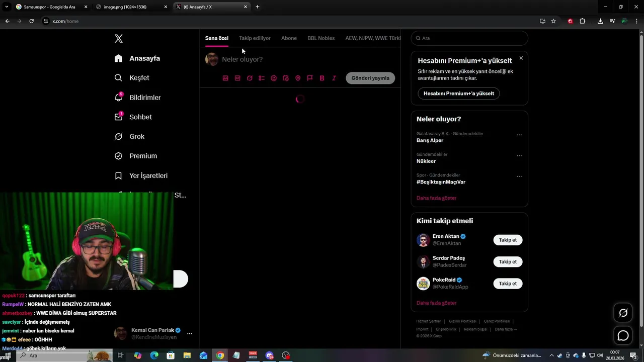This screenshot has height=362, width=644.
Task: Open Nükleer trending topic
Action: tap(426, 161)
